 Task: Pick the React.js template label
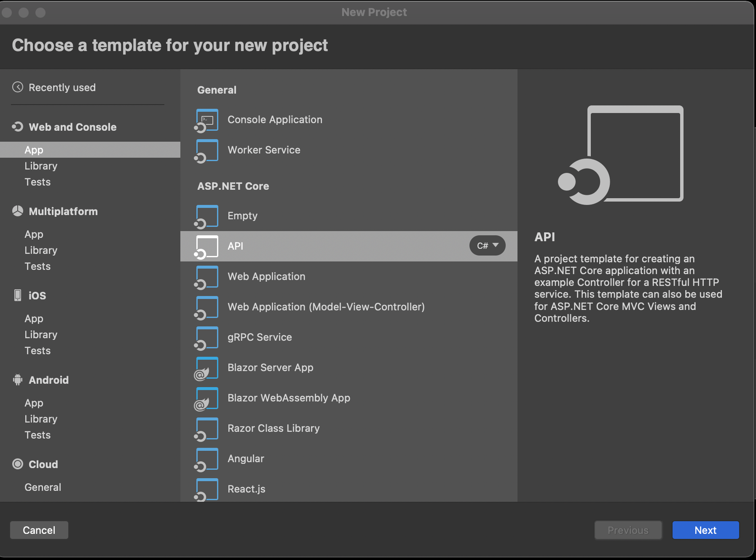coord(247,489)
